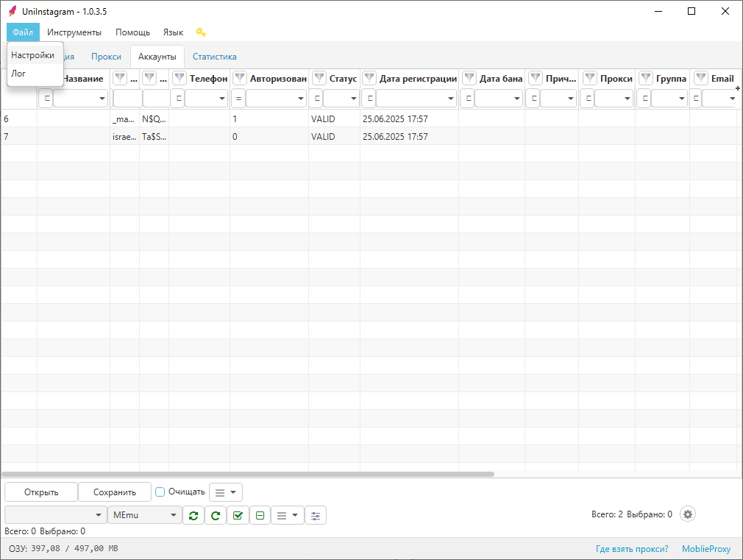Select the israe... login cell in row 7
Screen dimensions: 743x560
pos(124,137)
